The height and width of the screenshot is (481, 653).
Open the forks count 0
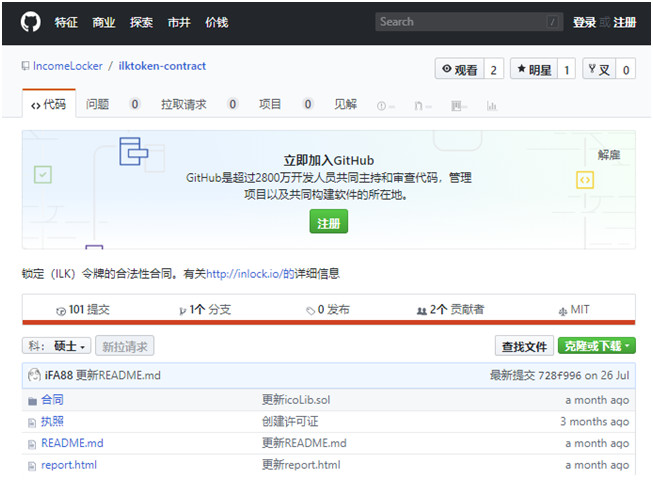[x=626, y=69]
